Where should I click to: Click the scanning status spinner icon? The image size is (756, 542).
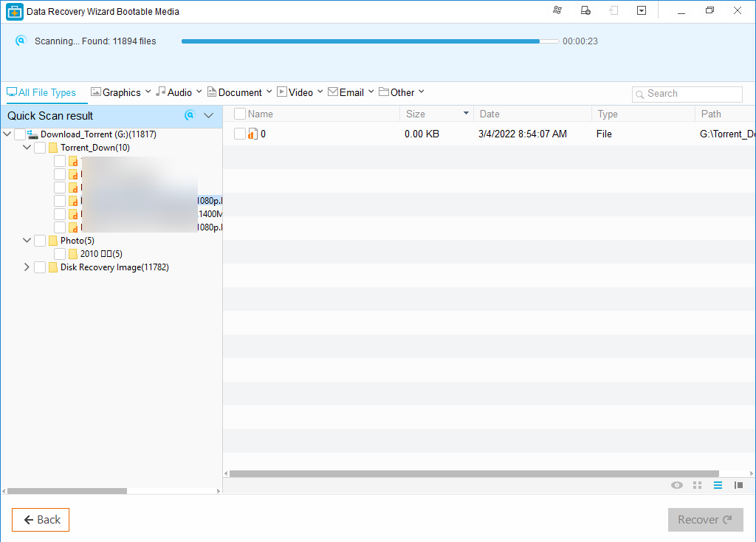20,41
